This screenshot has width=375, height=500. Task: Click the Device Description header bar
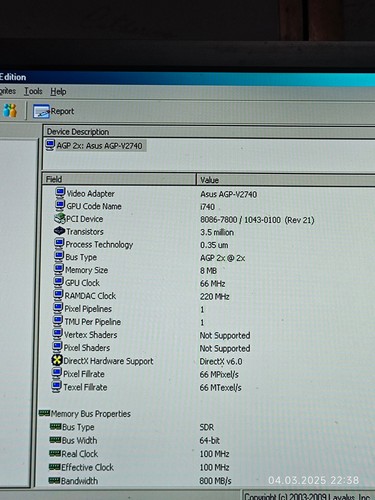click(209, 132)
